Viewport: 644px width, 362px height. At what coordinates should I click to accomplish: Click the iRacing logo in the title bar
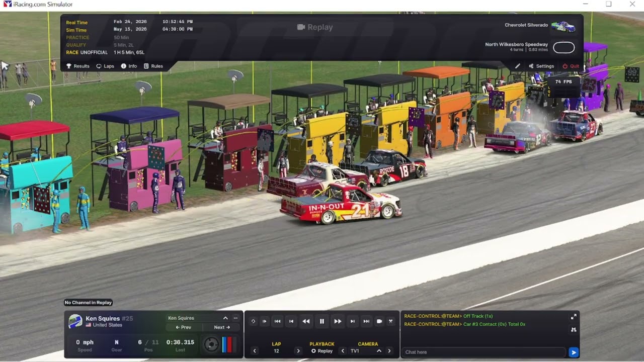point(7,4)
